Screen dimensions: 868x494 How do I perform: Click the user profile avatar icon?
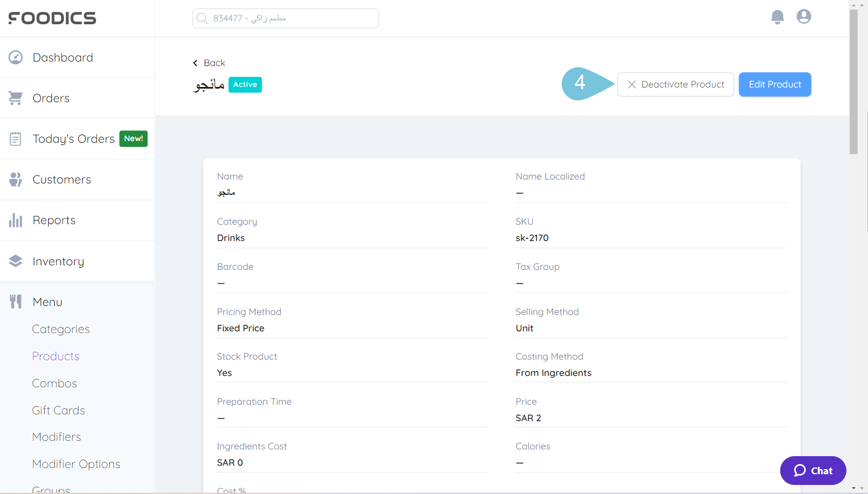[x=804, y=16]
